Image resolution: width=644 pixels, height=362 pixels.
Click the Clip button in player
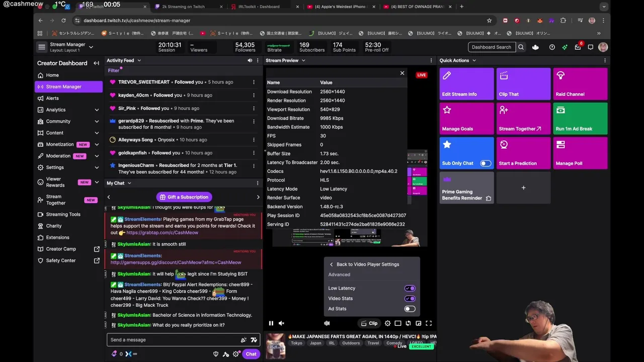pos(369,323)
